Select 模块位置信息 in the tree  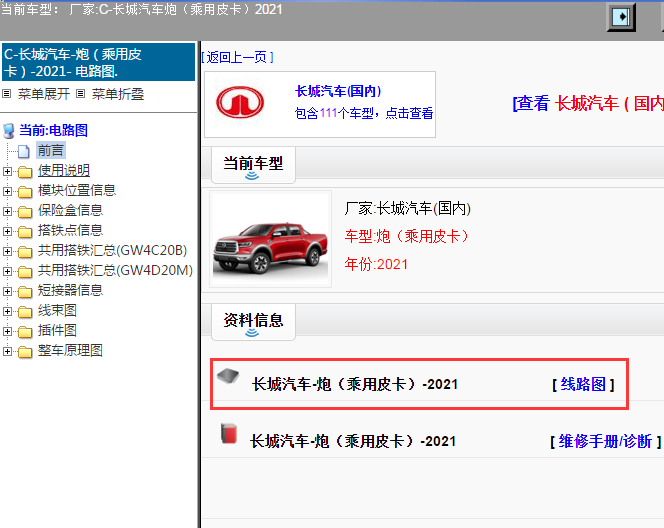pos(77,190)
